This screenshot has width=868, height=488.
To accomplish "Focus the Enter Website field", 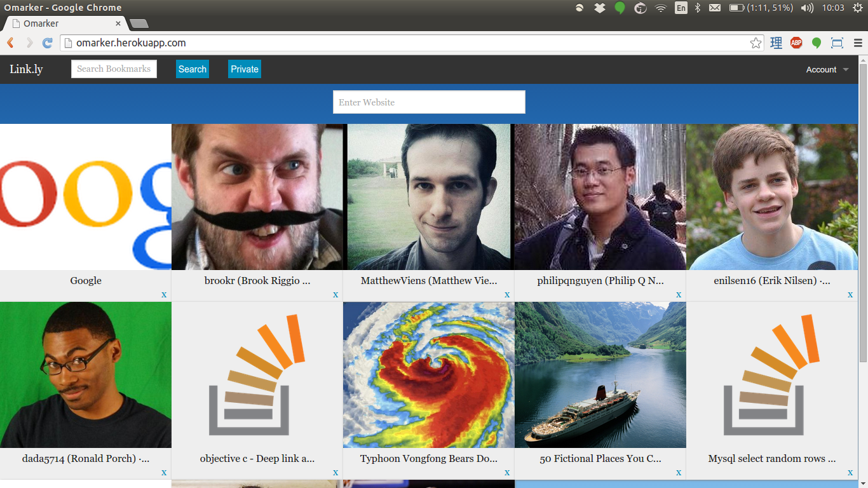I will point(429,102).
